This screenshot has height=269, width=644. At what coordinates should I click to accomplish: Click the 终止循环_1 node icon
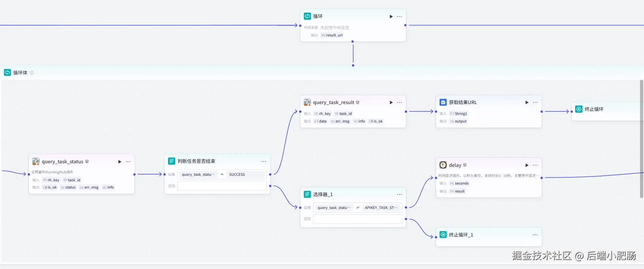443,235
